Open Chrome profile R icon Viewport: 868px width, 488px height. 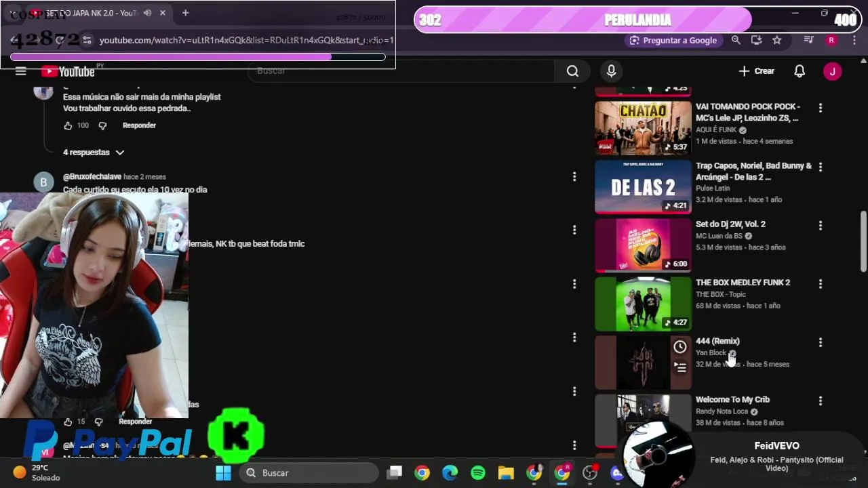pos(831,40)
